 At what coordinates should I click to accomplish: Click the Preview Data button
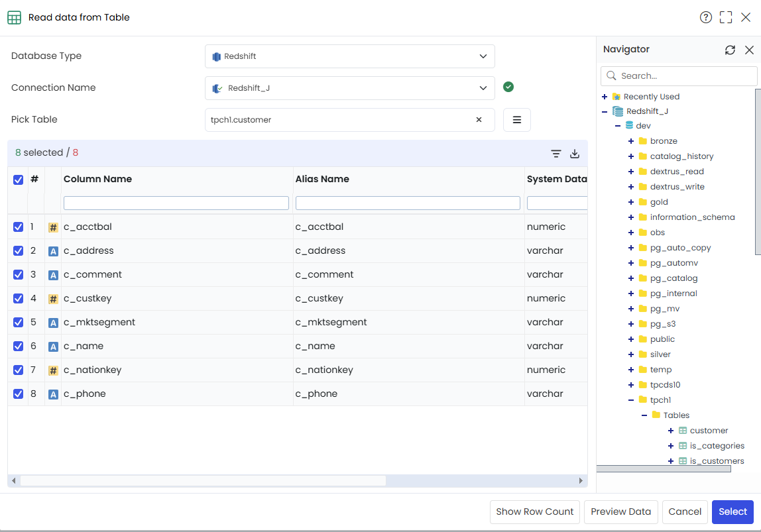620,512
